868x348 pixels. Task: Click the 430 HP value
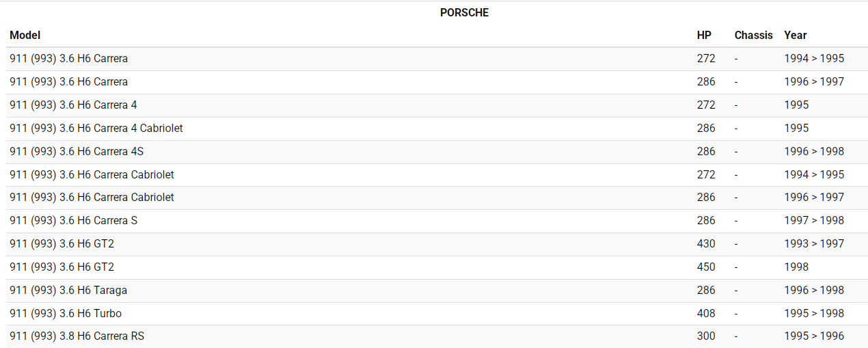[x=706, y=244]
